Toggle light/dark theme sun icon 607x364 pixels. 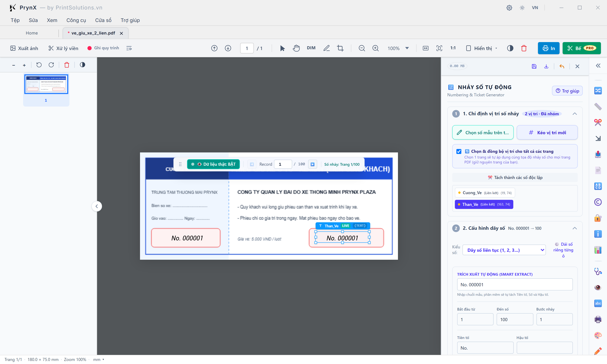522,8
